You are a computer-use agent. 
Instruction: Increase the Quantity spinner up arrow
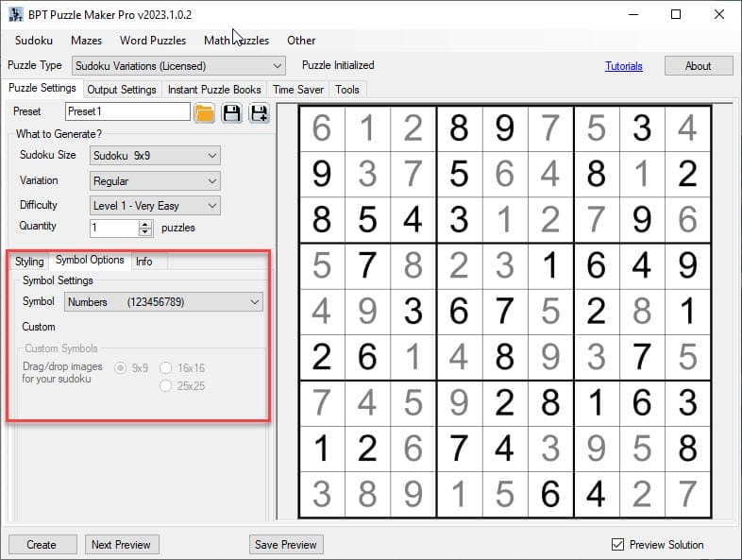point(145,224)
